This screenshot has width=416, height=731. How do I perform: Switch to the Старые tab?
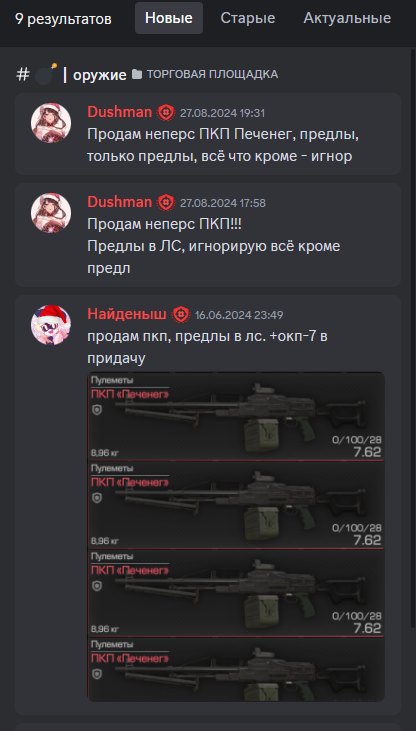click(248, 18)
